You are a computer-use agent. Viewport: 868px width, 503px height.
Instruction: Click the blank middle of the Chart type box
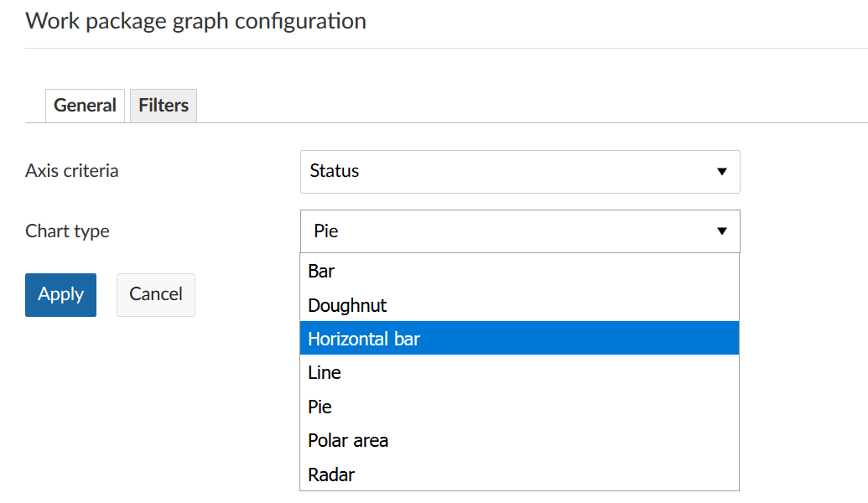coord(520,231)
